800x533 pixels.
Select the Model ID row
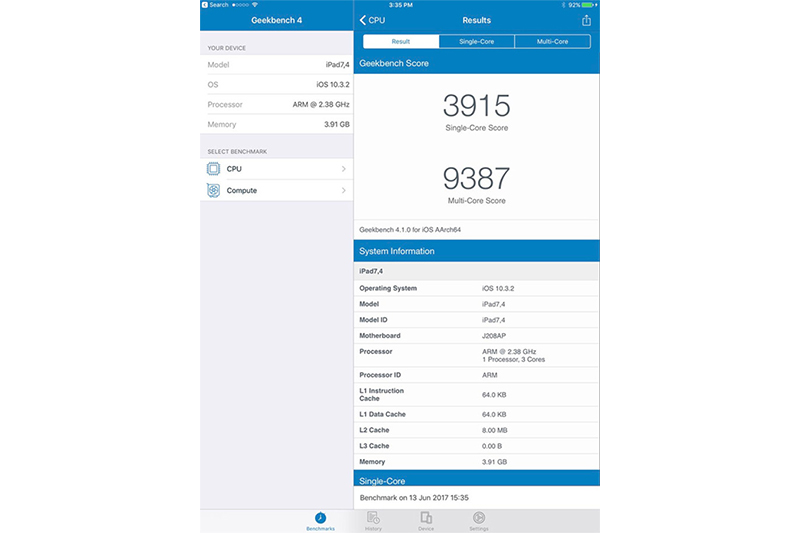tap(477, 320)
